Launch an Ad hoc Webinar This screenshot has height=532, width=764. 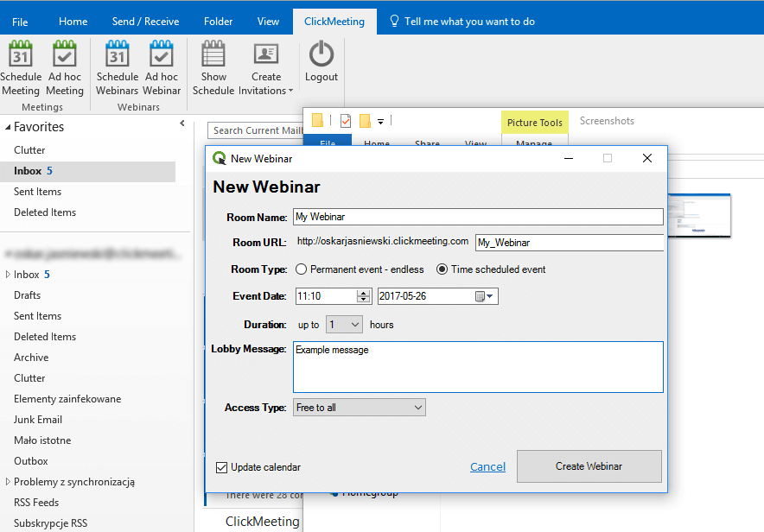162,55
